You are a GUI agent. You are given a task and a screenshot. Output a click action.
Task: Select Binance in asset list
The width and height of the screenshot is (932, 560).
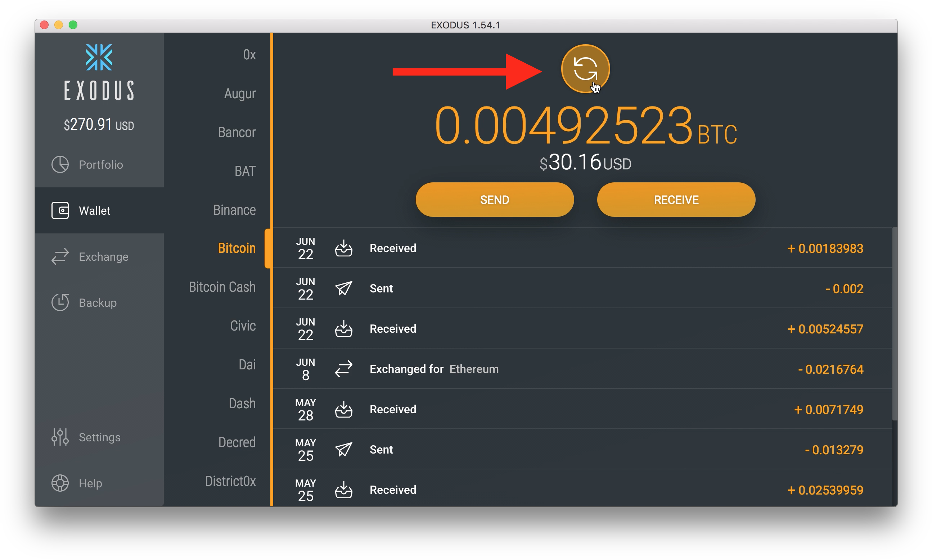(x=234, y=210)
